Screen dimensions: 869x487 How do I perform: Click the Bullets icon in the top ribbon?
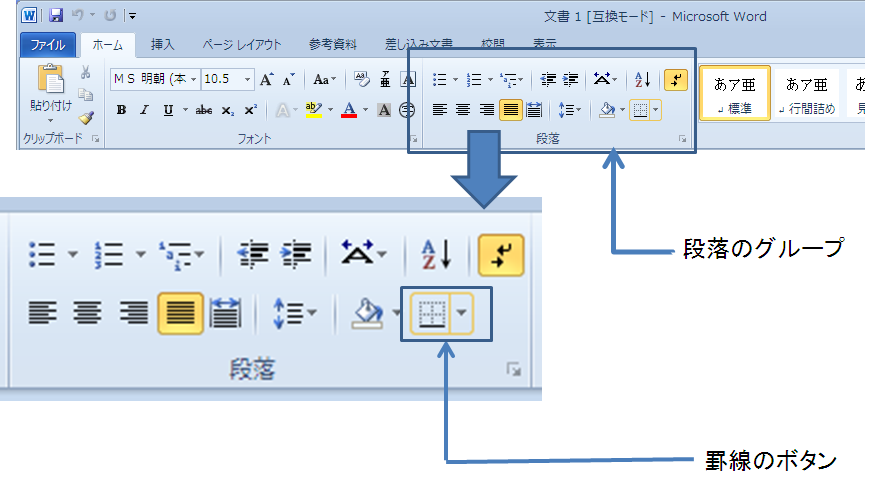pyautogui.click(x=440, y=80)
